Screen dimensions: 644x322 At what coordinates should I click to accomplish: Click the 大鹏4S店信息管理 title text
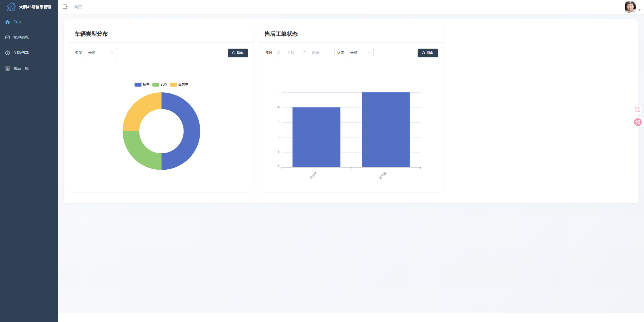click(35, 7)
